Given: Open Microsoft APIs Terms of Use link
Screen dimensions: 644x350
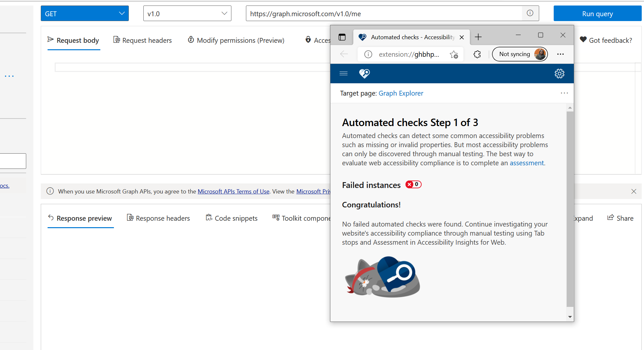Looking at the screenshot, I should click(x=233, y=192).
